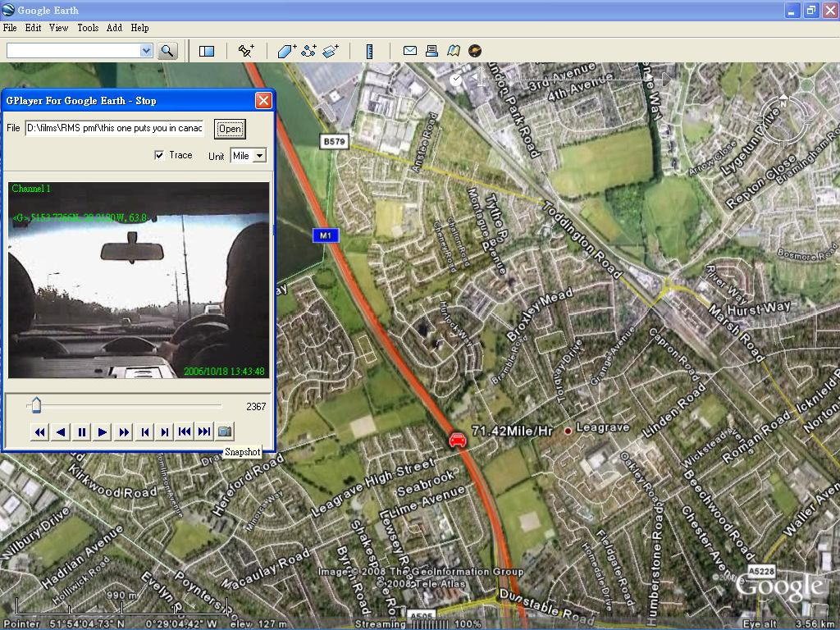This screenshot has height=630, width=840.
Task: Click the File path input field
Action: (x=114, y=128)
